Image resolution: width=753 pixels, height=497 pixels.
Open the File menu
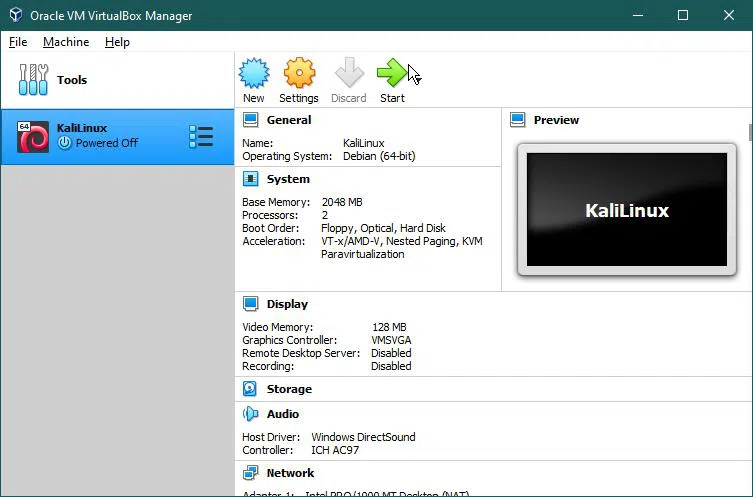[18, 42]
